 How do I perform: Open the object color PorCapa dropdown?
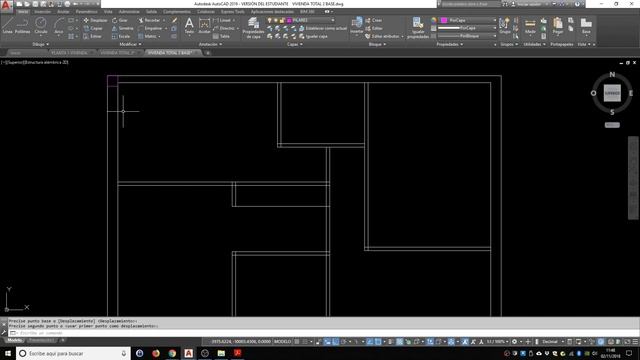click(x=468, y=20)
